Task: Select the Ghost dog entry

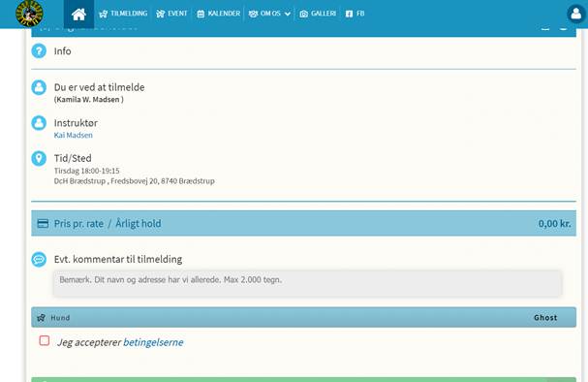Action: (x=545, y=318)
